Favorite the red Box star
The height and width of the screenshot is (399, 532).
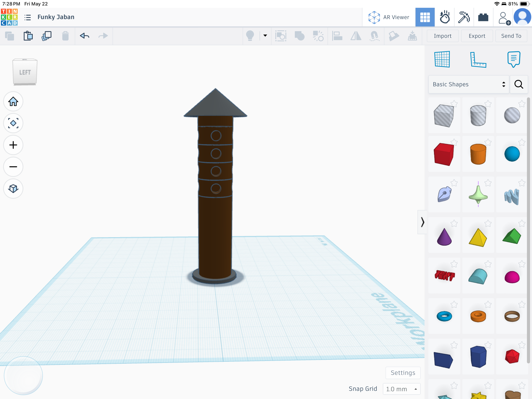(454, 142)
